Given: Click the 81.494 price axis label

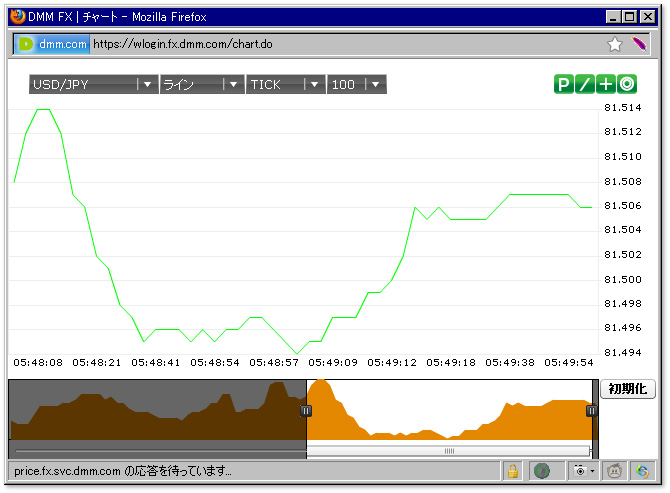Looking at the screenshot, I should [x=623, y=353].
